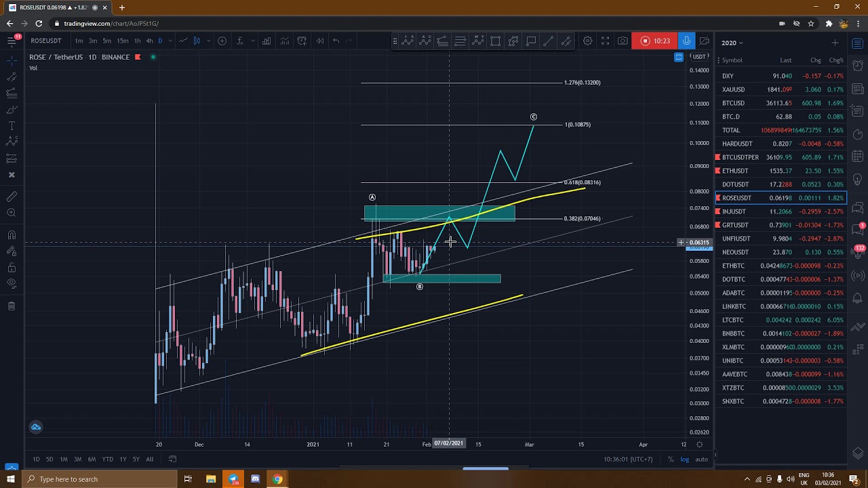
Task: Toggle log scale on price axis
Action: [685, 460]
